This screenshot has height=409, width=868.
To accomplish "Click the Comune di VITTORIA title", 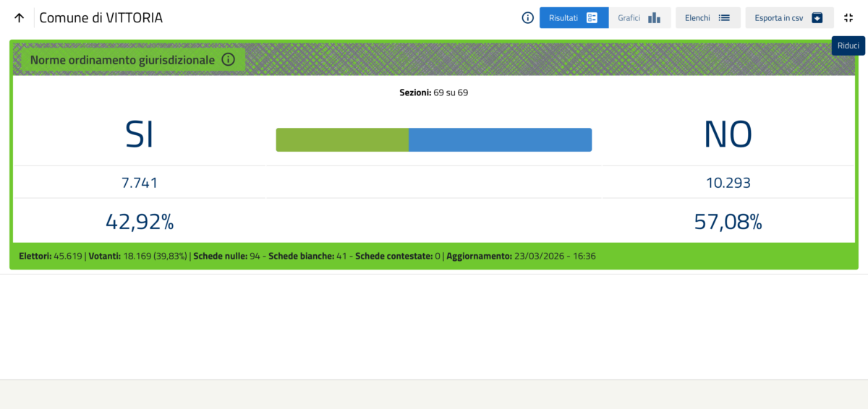I will point(101,18).
